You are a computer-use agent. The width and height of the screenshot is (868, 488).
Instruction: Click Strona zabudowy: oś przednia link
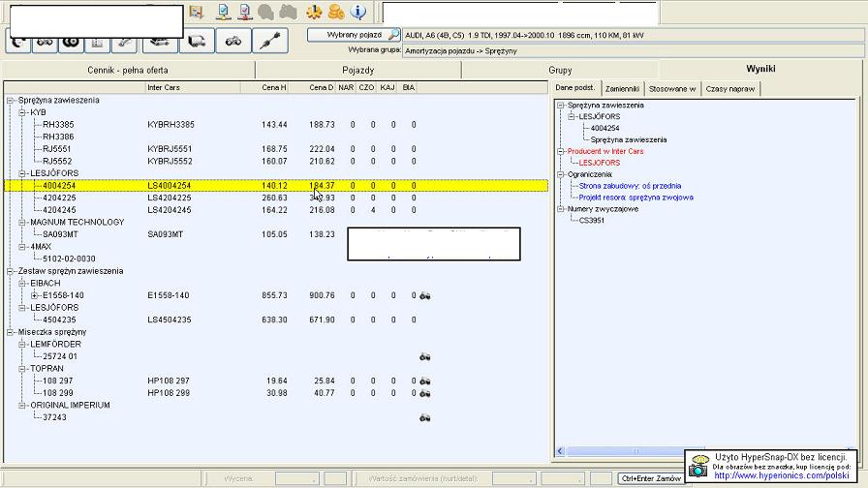pyautogui.click(x=630, y=186)
